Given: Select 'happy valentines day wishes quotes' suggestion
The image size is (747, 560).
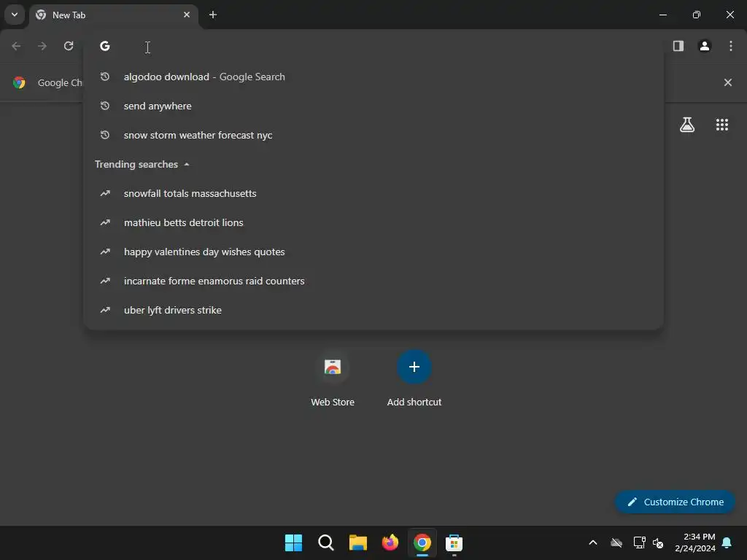Looking at the screenshot, I should (x=373, y=252).
